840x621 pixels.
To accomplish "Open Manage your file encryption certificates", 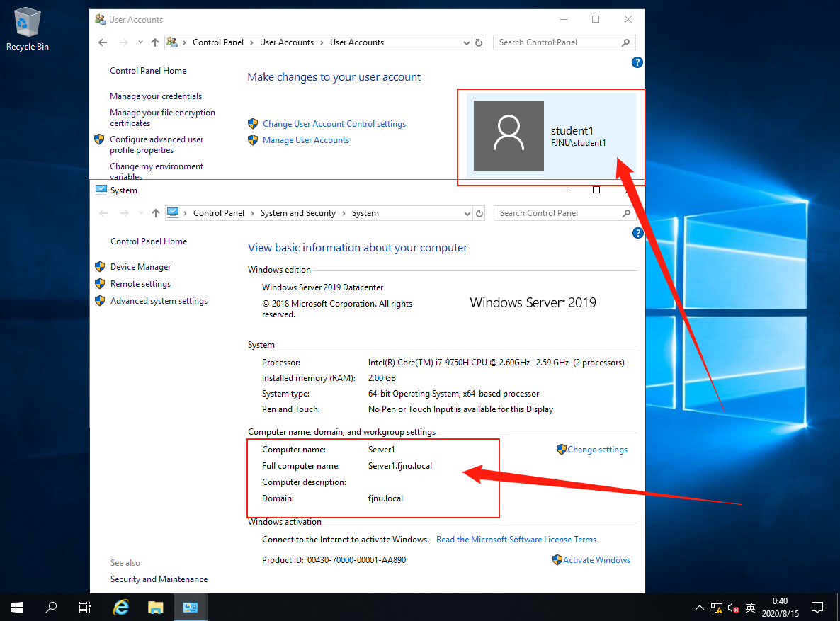I will pos(162,118).
